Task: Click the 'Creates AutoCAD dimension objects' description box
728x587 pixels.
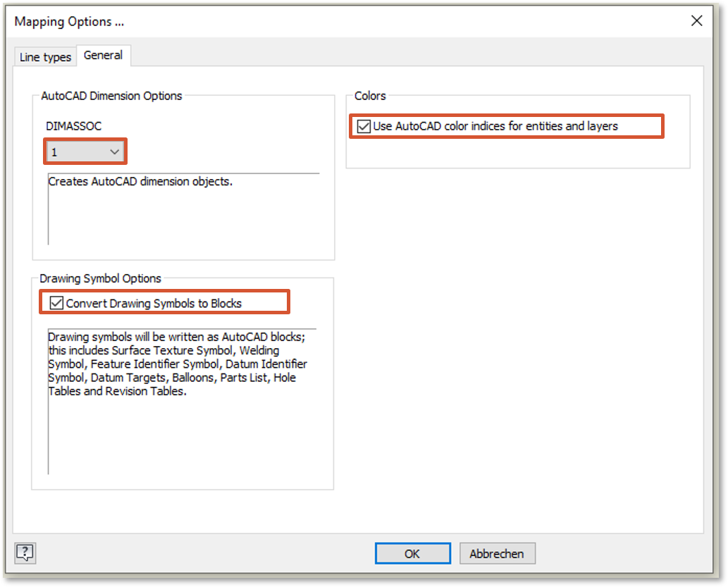Action: pyautogui.click(x=183, y=208)
